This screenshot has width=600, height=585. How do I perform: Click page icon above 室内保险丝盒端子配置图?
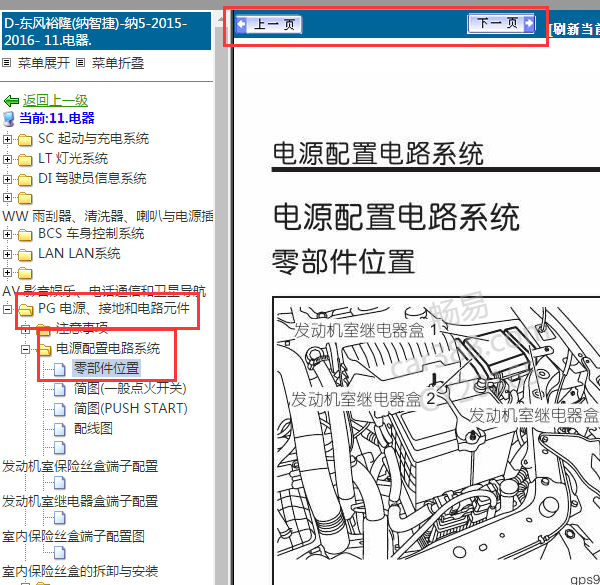pos(60,518)
